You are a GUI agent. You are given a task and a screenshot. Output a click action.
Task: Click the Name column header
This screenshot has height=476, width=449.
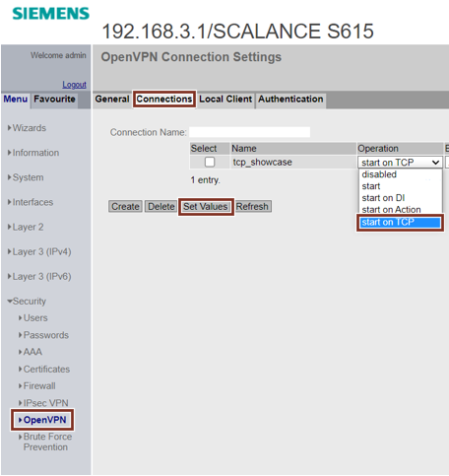[293, 149]
